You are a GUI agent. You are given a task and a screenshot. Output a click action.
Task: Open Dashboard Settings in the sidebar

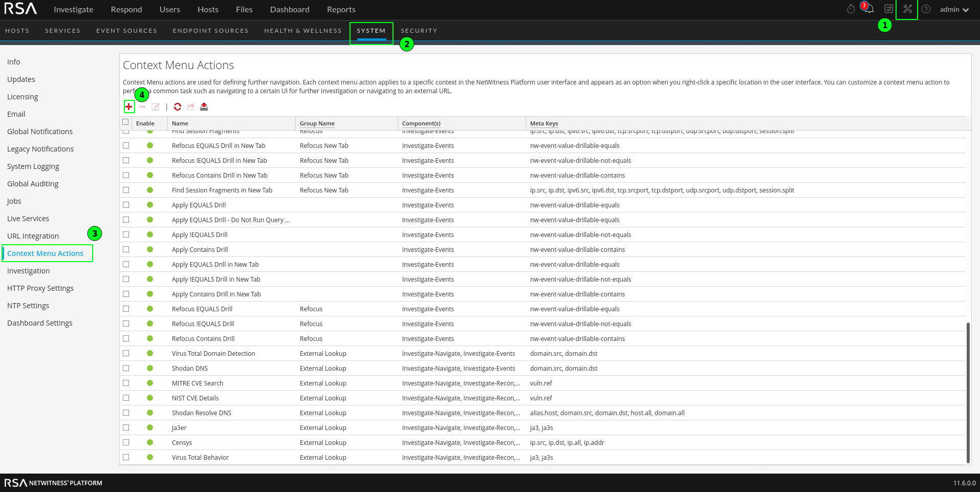pyautogui.click(x=39, y=323)
